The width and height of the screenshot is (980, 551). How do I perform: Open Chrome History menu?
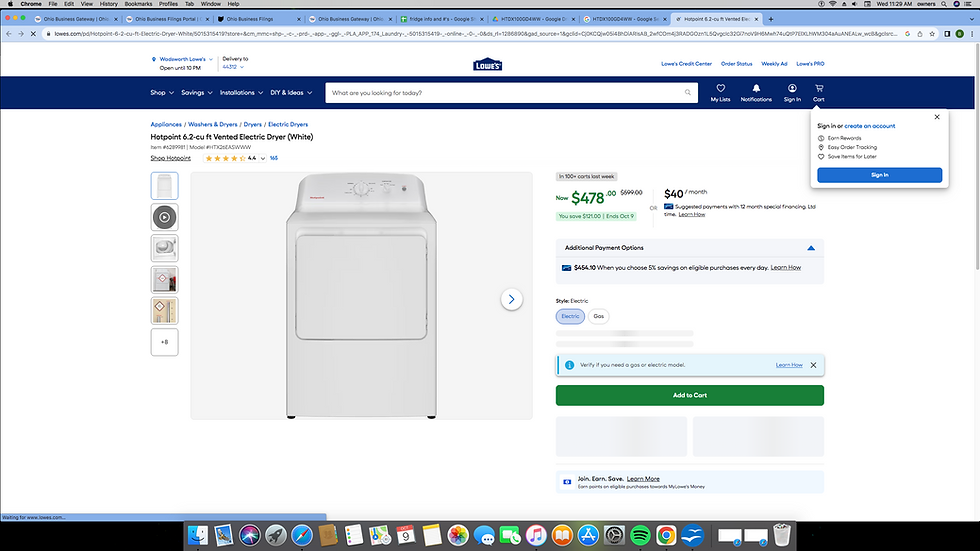[108, 4]
